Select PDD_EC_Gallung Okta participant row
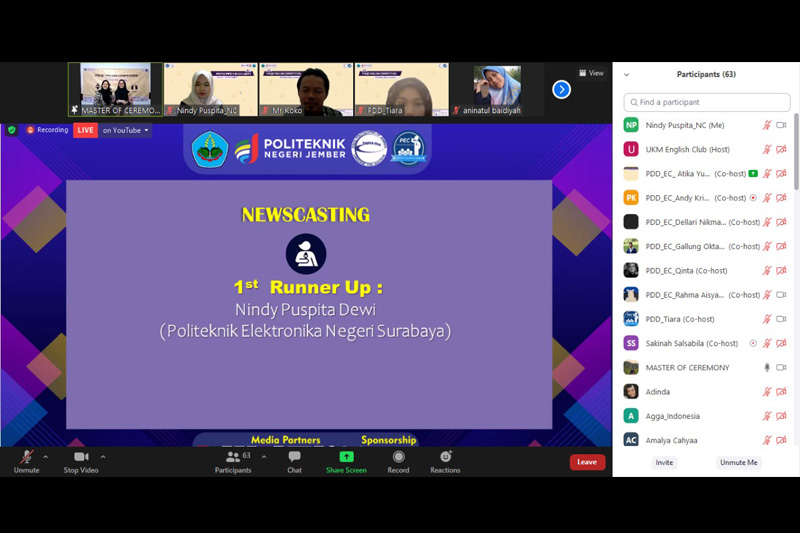800x533 pixels. pos(706,246)
